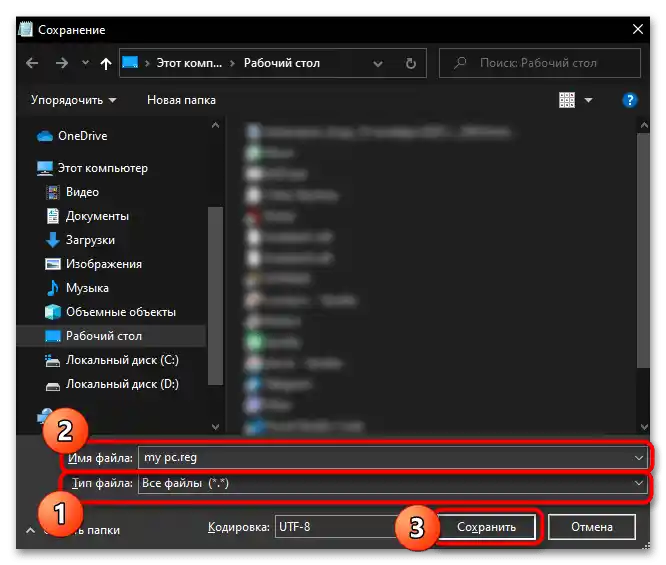Click file list vertical scrollbar thumb
The height and width of the screenshot is (565, 666).
644,251
